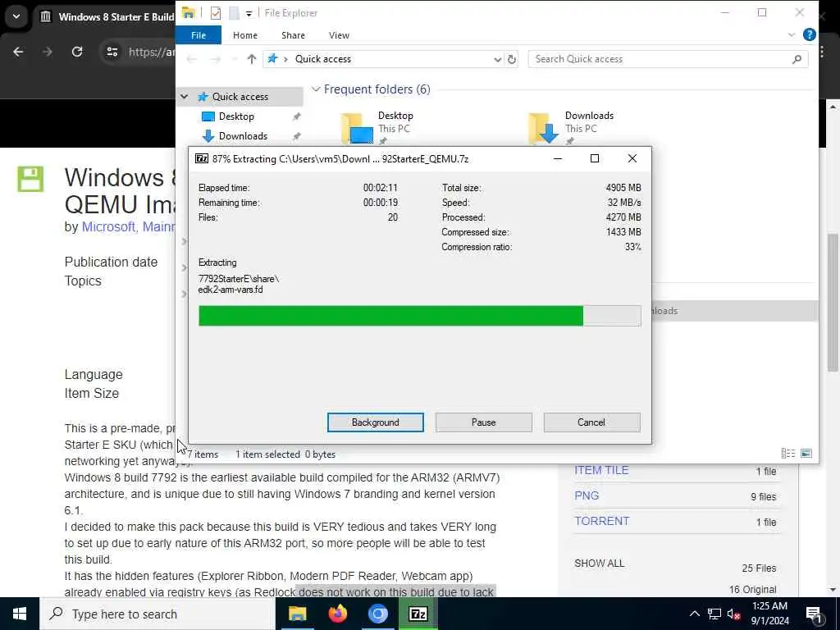Open Desktop folder tile in Frequent folders

(x=377, y=128)
